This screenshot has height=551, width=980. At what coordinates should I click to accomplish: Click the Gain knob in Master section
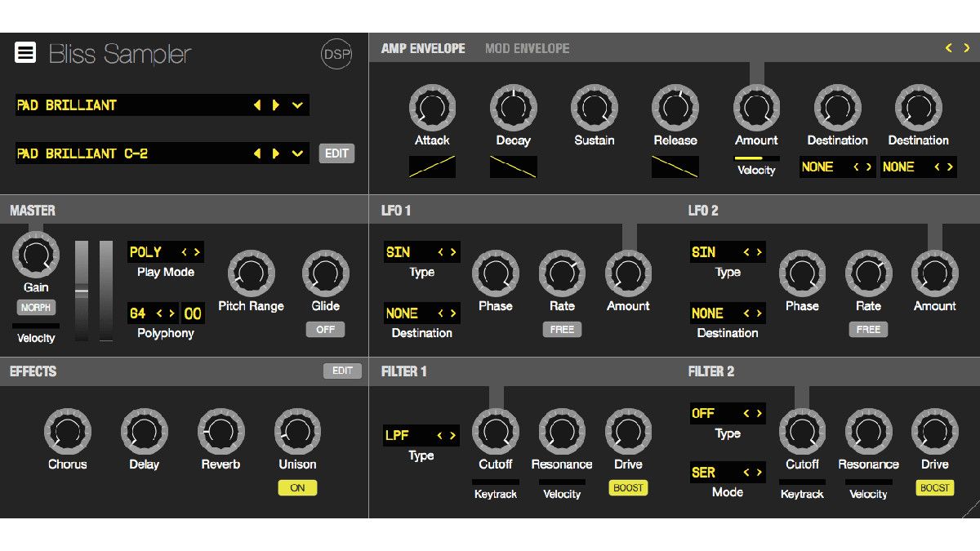point(36,255)
